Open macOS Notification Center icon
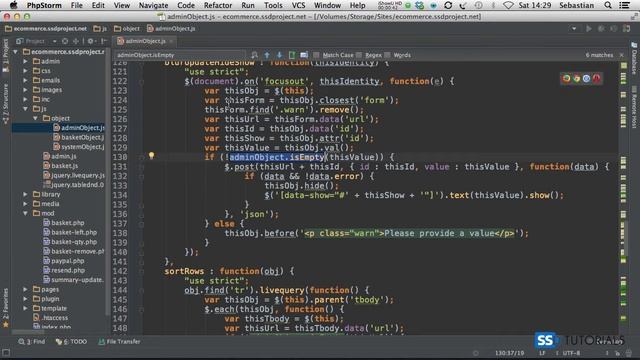 (x=624, y=5)
